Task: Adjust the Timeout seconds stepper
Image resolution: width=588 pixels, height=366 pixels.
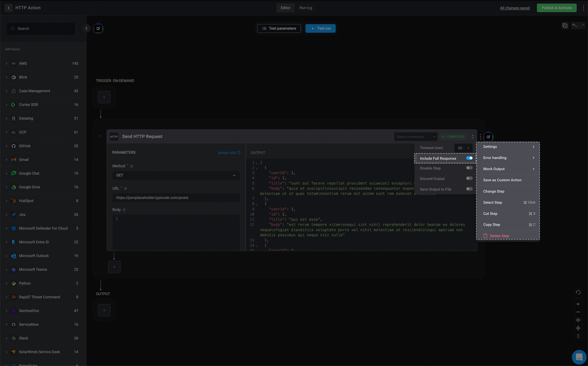Action: coord(468,148)
